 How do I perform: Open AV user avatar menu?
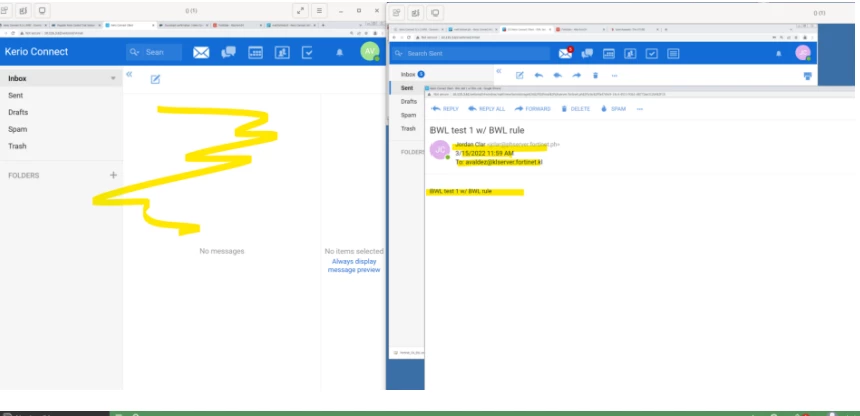370,51
